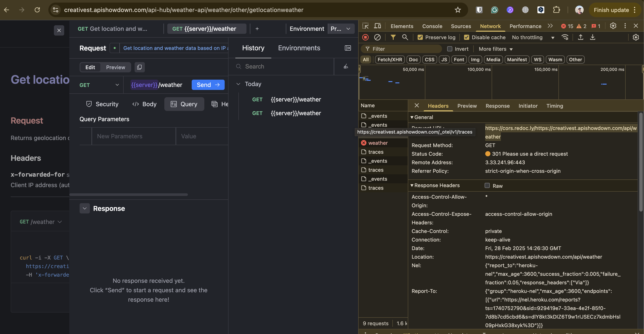
Task: Toggle the Disable cache checkbox
Action: (466, 37)
